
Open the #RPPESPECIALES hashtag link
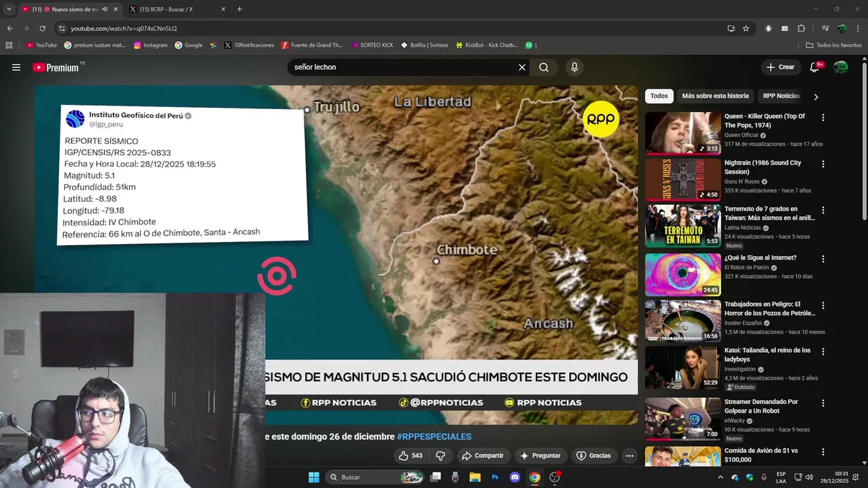434,436
